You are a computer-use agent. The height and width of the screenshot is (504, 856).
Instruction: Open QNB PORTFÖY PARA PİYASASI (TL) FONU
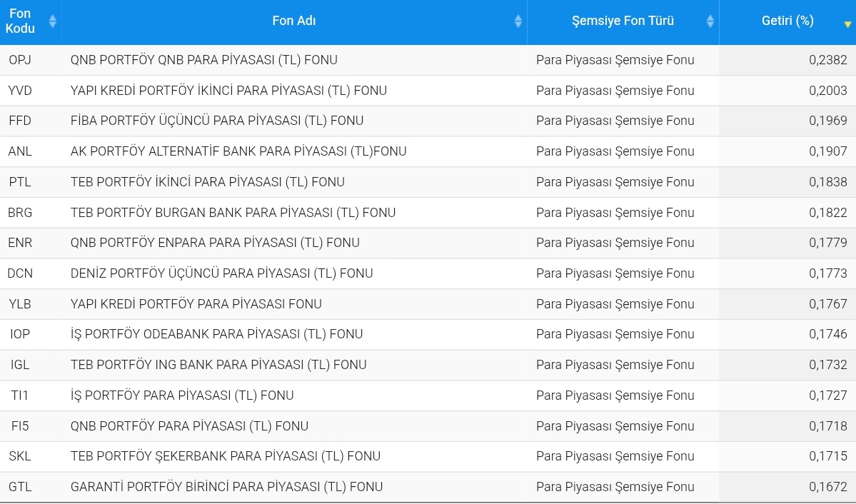[x=189, y=426]
